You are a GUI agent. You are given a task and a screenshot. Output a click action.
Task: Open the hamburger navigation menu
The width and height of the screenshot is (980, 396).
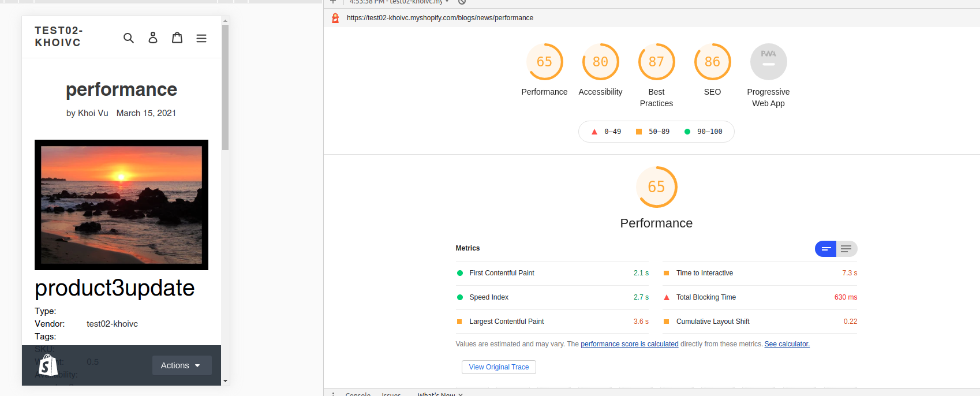click(x=201, y=38)
